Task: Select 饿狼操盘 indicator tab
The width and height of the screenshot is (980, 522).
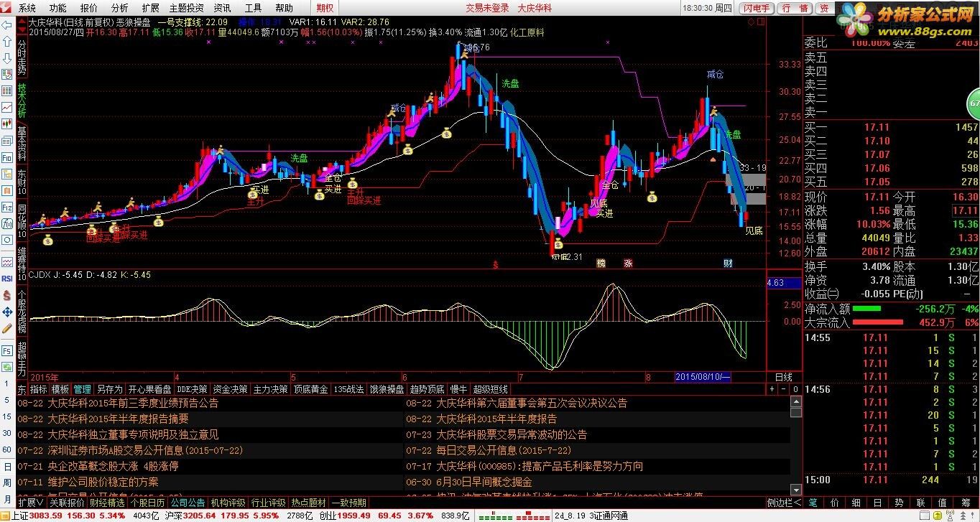Action: [387, 389]
